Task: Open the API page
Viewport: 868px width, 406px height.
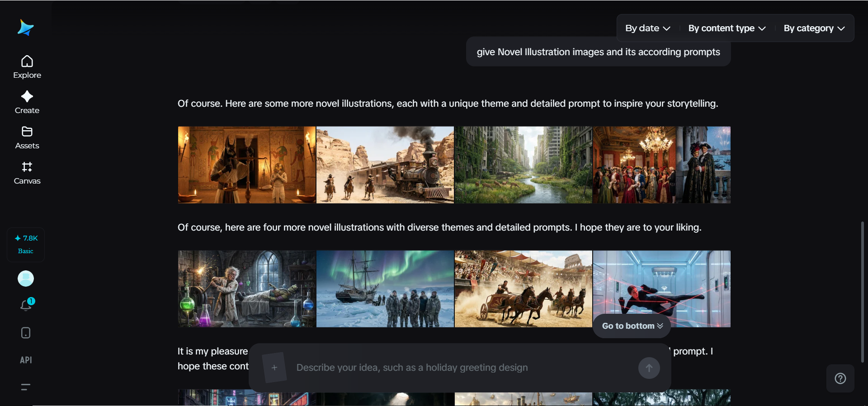Action: click(x=26, y=360)
